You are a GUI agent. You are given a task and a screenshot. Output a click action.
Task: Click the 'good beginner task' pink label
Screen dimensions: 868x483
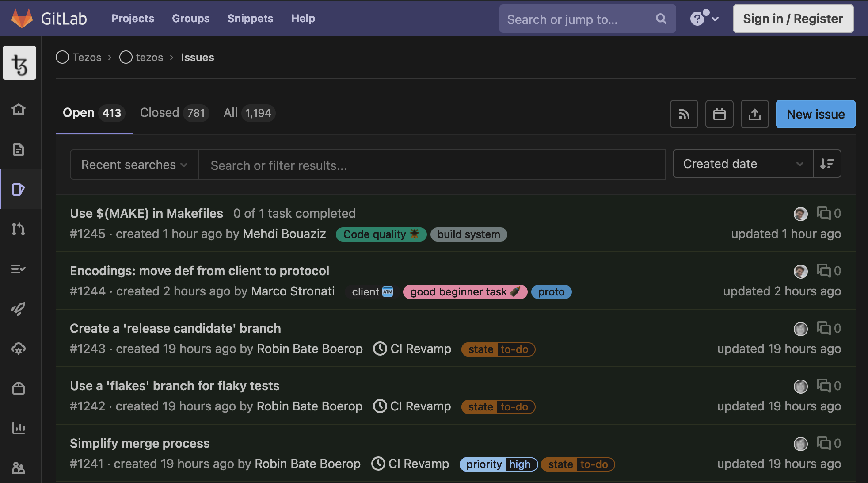464,292
